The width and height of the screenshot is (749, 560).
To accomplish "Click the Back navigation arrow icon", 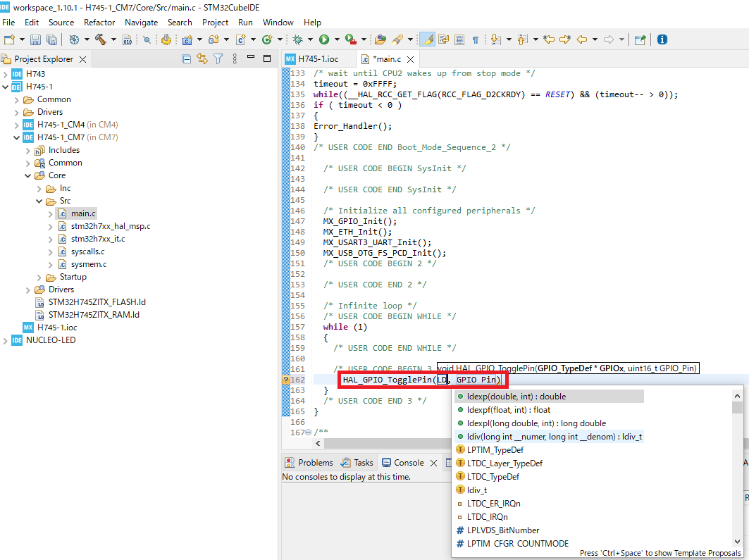I will (582, 39).
